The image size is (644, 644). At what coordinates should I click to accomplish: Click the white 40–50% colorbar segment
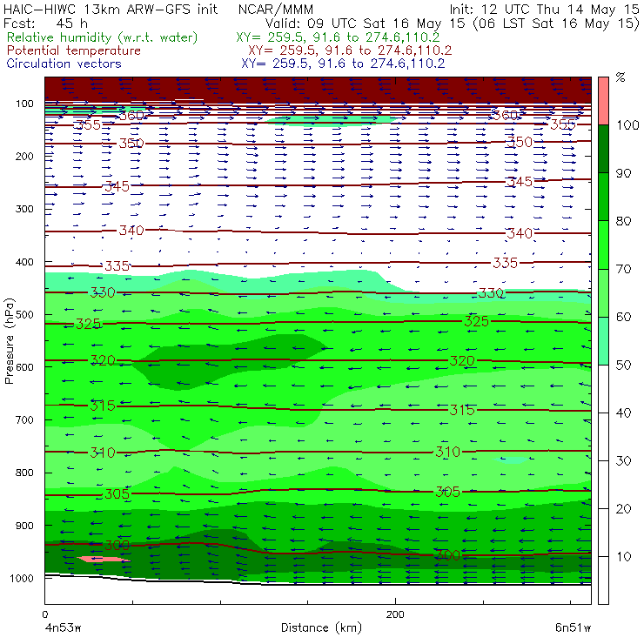point(603,388)
